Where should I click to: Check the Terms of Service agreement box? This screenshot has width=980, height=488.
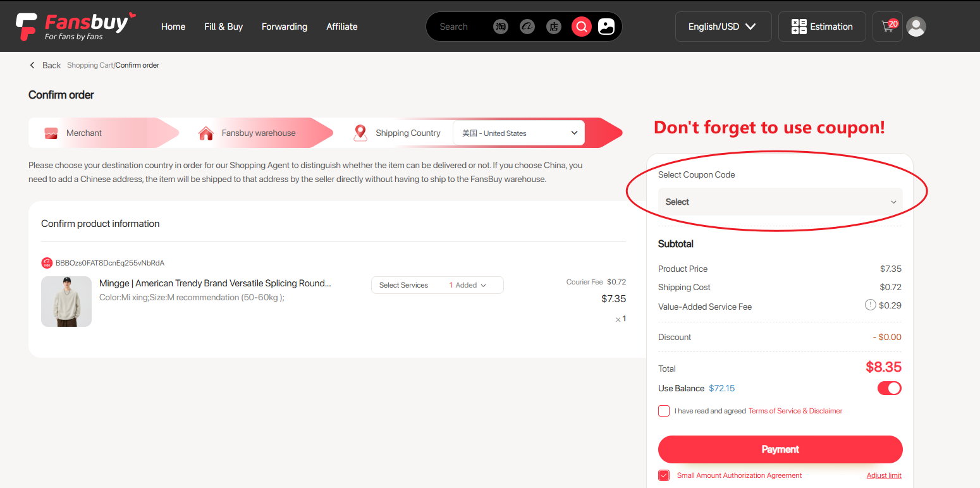[664, 411]
